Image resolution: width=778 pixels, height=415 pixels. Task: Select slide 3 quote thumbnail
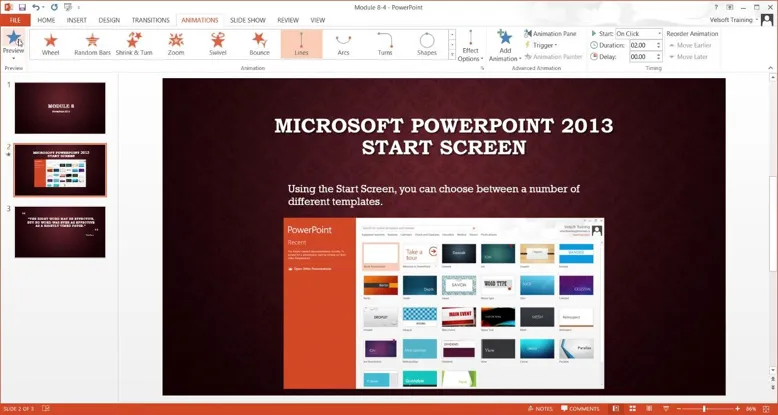(x=60, y=232)
